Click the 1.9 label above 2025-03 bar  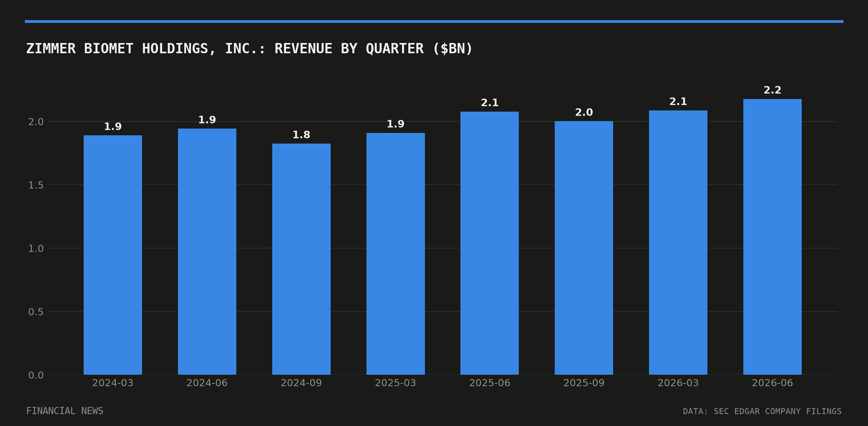[396, 124]
